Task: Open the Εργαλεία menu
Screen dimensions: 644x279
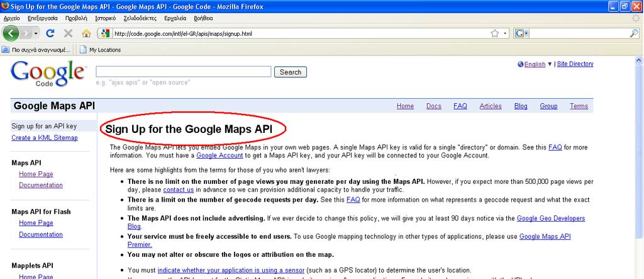Action: pos(175,18)
